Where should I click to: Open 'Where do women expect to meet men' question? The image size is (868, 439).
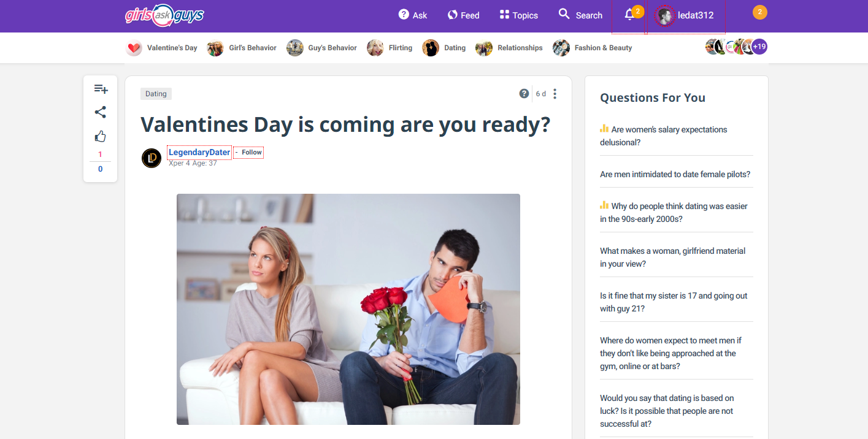coord(671,353)
